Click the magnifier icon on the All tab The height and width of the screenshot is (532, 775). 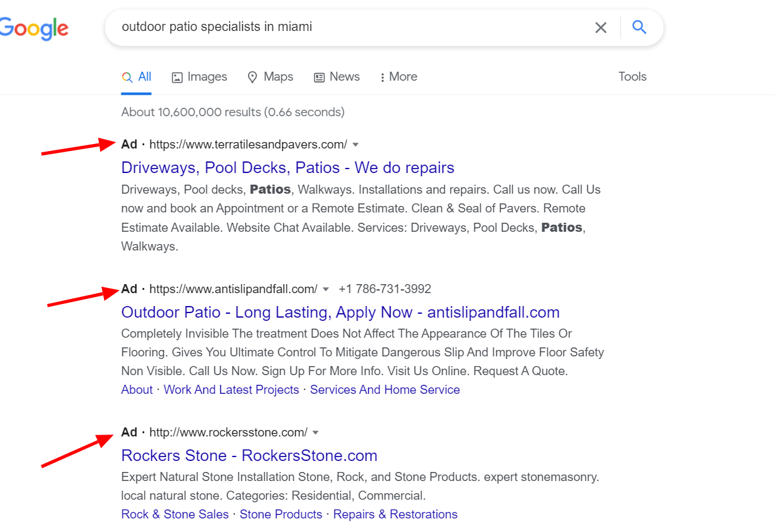pos(127,77)
